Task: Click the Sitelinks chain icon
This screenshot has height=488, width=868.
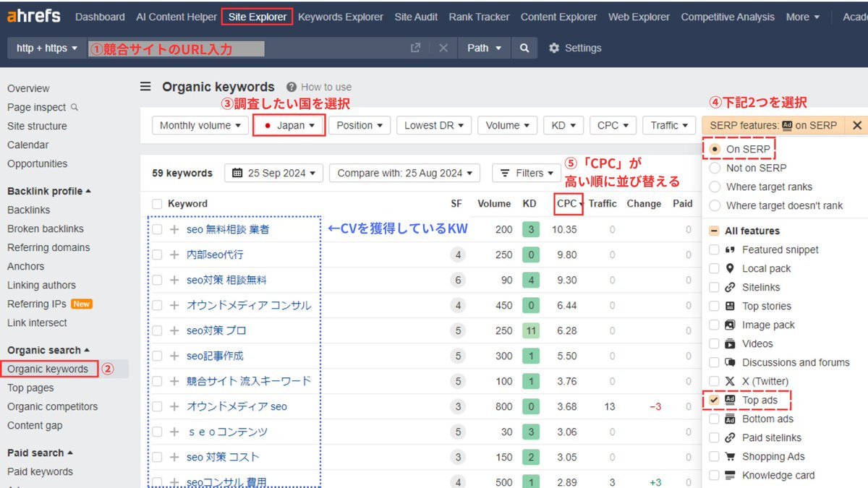Action: (x=730, y=287)
